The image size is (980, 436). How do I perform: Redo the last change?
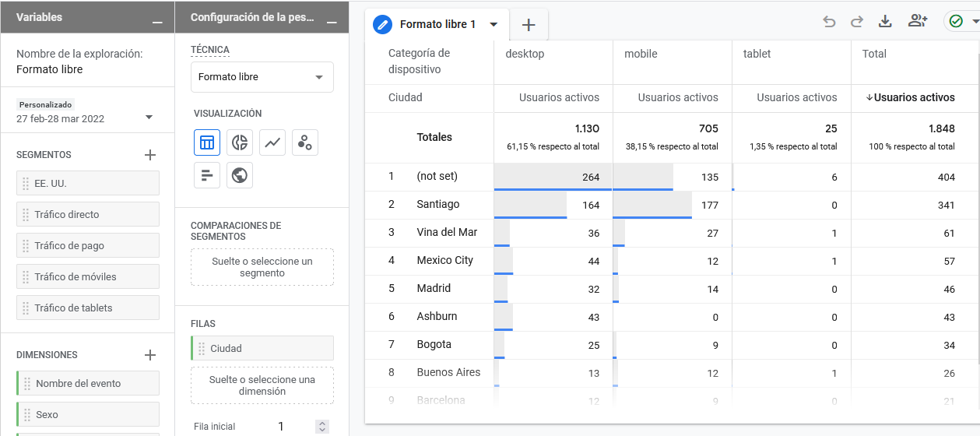click(857, 22)
